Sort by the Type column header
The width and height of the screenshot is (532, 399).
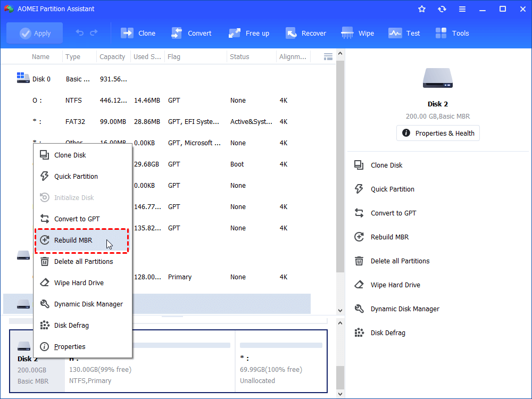click(x=73, y=57)
